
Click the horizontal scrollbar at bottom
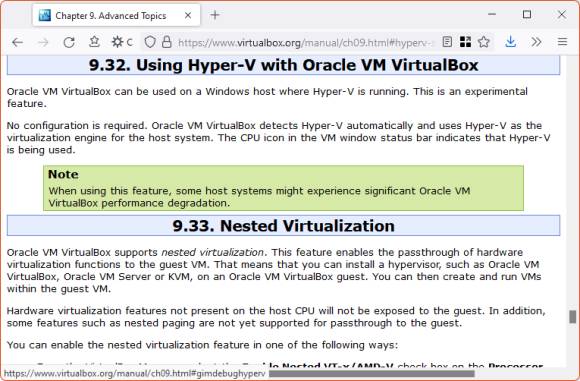(371, 374)
